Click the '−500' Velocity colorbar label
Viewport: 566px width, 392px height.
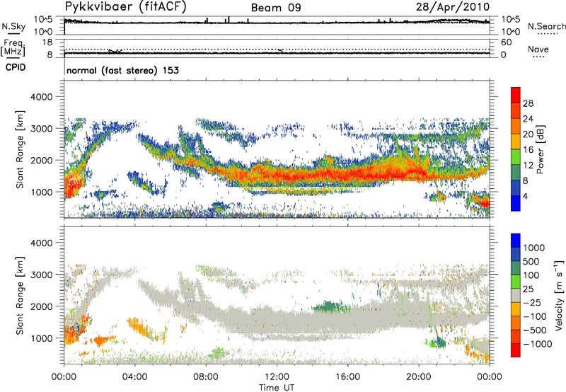(x=535, y=330)
